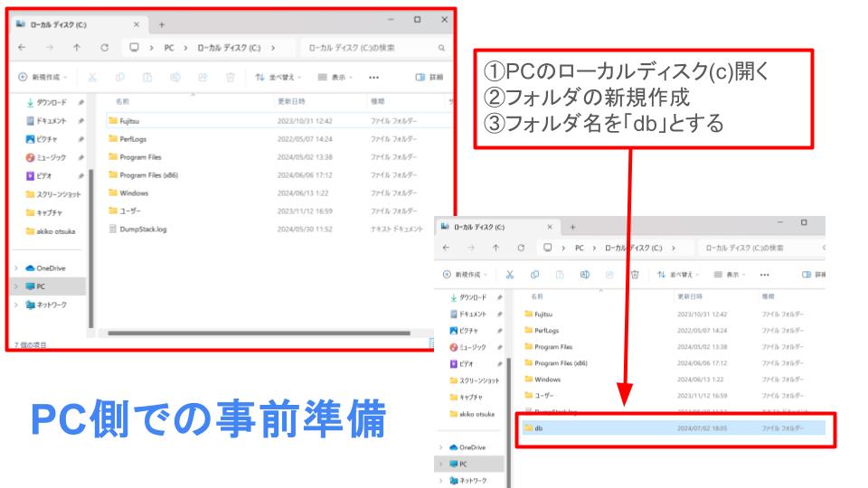Screen dimensions: 868x488
Task: Open ダウンロード in back window sidebar
Action: pyautogui.click(x=51, y=103)
